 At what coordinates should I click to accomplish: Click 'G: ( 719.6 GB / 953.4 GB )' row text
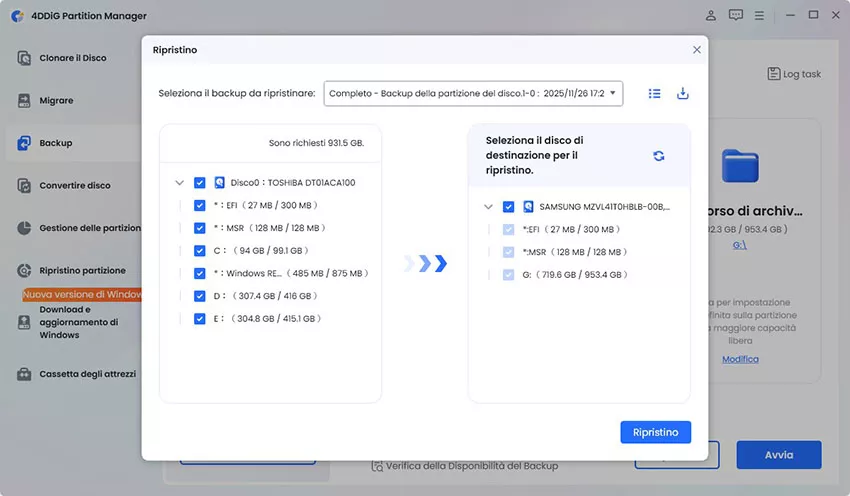(x=575, y=275)
